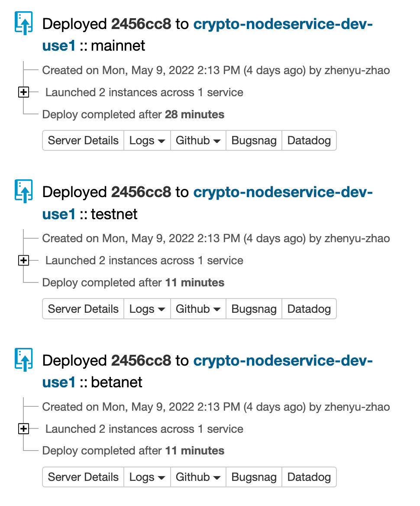This screenshot has width=420, height=506.
Task: Click Server Details for the testnet deployment
Action: click(83, 309)
